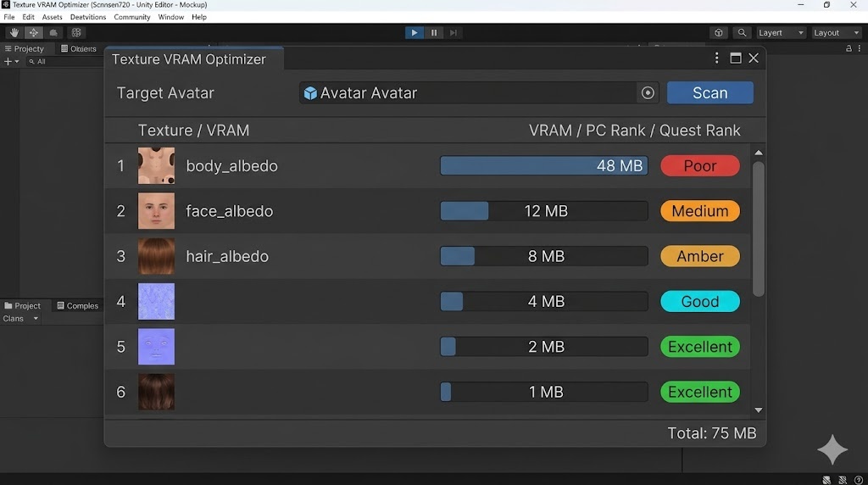This screenshot has width=868, height=485.
Task: Click the 1 MB VRAM bar
Action: (544, 392)
